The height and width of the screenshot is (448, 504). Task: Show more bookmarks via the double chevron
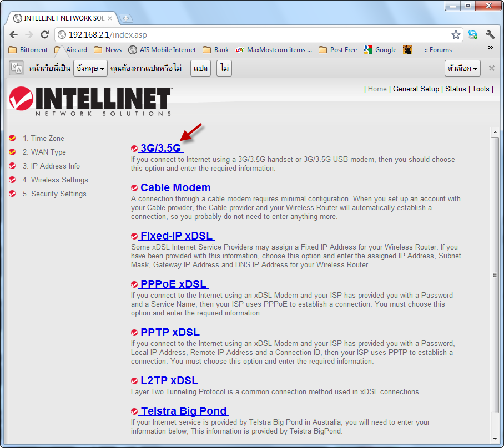click(x=491, y=48)
